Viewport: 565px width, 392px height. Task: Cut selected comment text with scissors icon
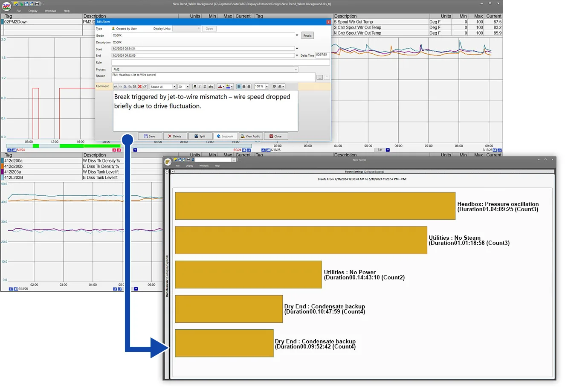pos(125,87)
